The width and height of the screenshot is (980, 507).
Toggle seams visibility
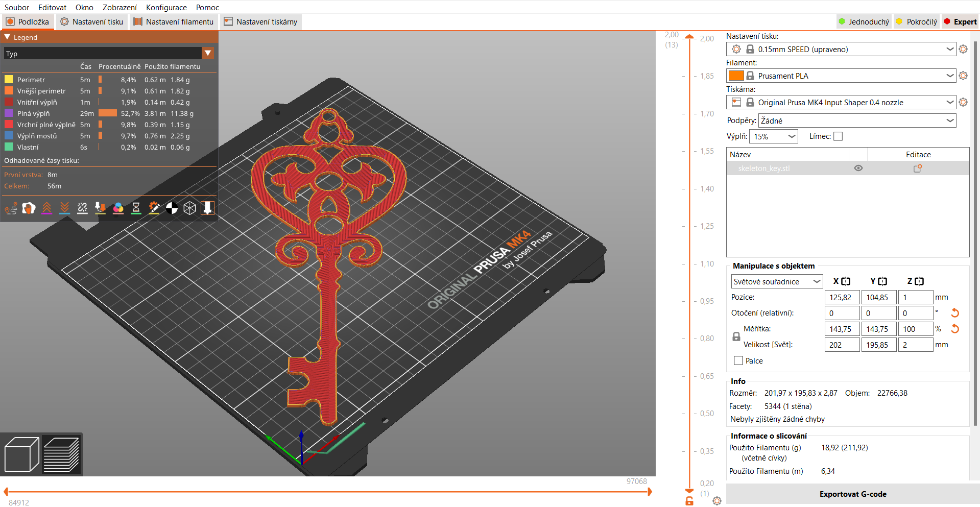82,208
